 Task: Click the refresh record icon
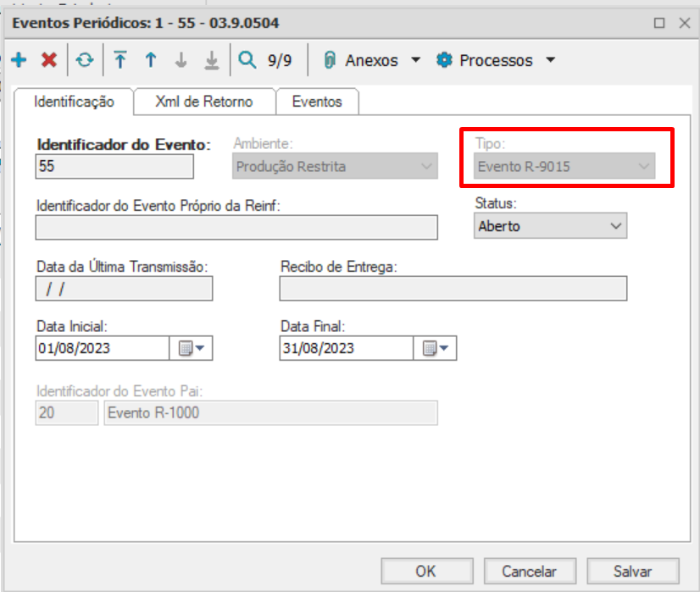pyautogui.click(x=85, y=60)
